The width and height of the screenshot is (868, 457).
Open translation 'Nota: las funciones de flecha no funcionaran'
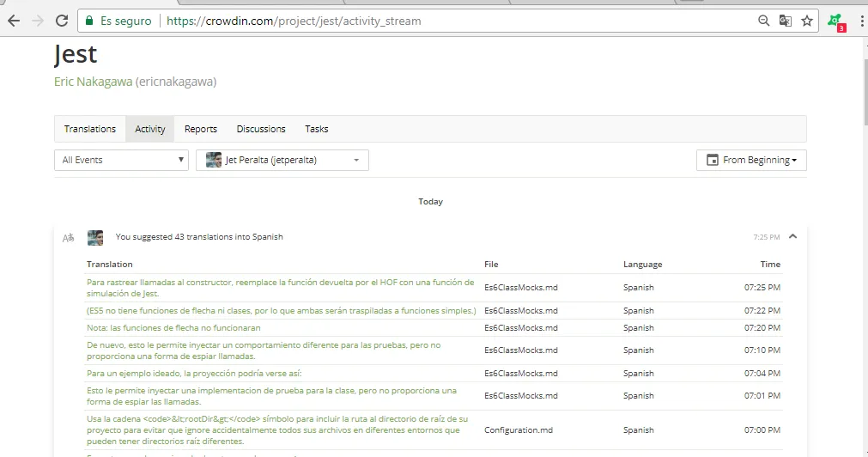(173, 328)
